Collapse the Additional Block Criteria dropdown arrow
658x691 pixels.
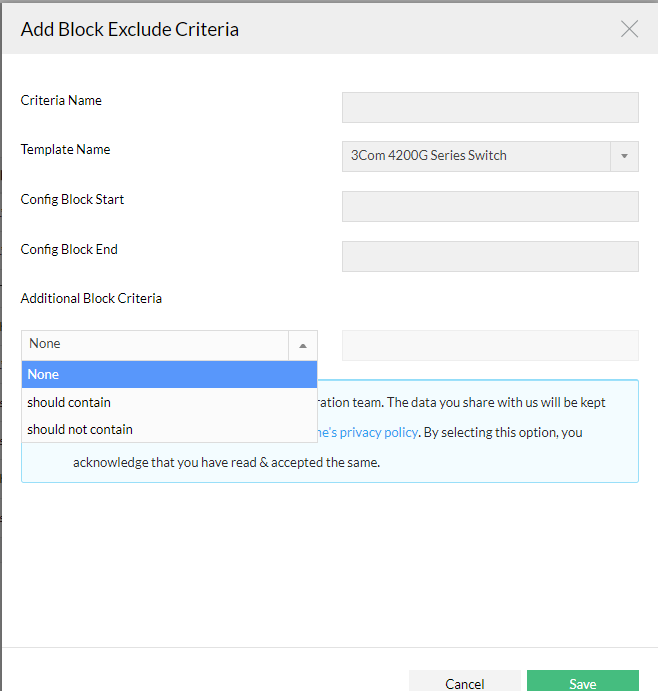(303, 346)
